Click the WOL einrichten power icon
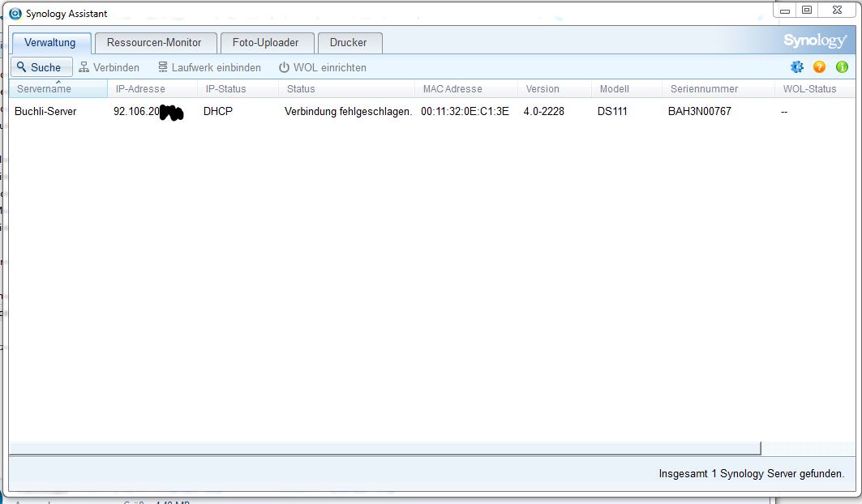 284,67
